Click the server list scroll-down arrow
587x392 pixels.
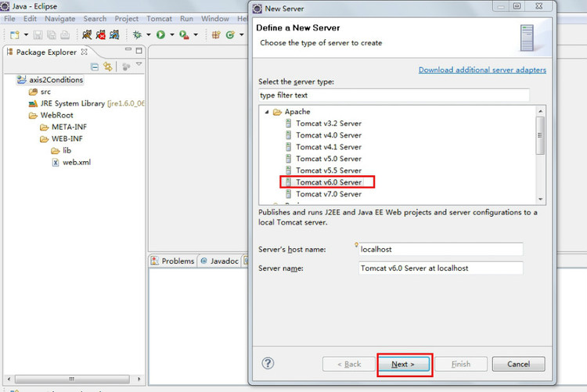540,200
